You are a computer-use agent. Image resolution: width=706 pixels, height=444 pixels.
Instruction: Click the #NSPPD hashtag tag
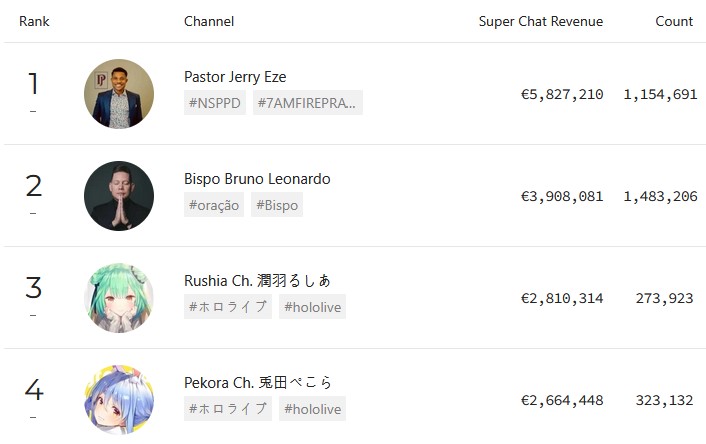coord(215,103)
